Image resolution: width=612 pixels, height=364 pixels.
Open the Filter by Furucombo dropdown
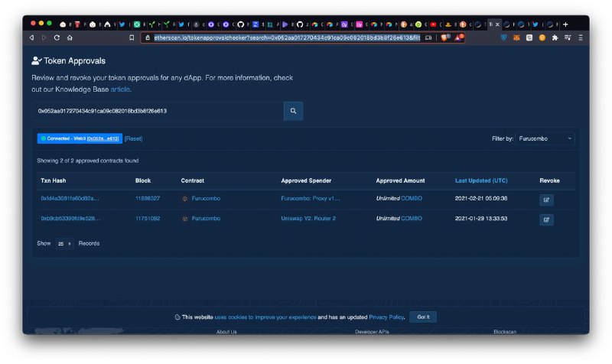click(545, 138)
